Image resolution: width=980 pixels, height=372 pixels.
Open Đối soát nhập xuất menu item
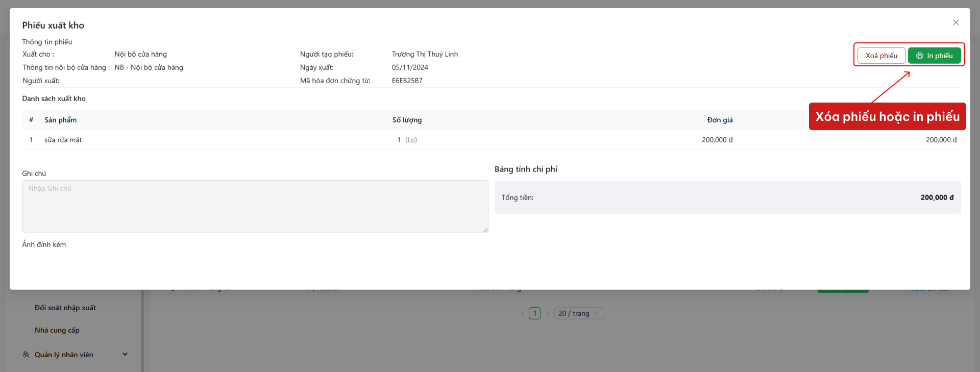tap(65, 308)
